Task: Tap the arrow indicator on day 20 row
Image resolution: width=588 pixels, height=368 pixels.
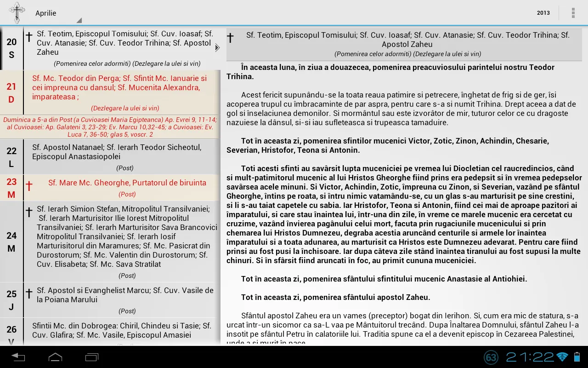Action: [217, 47]
